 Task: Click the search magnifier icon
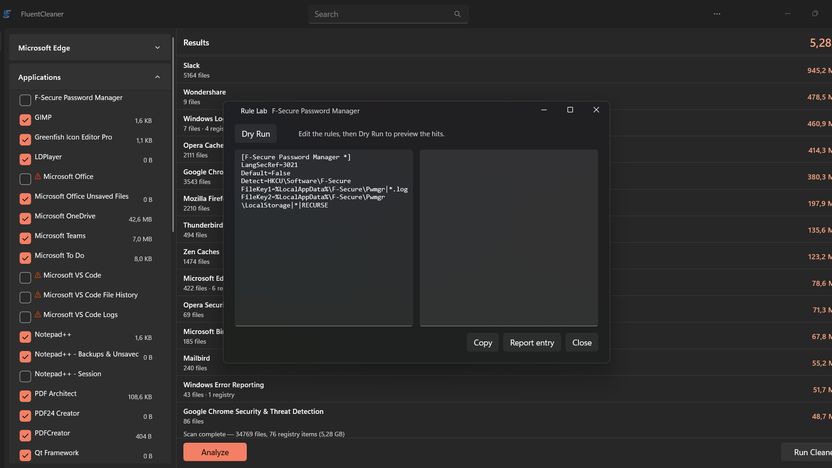(457, 14)
